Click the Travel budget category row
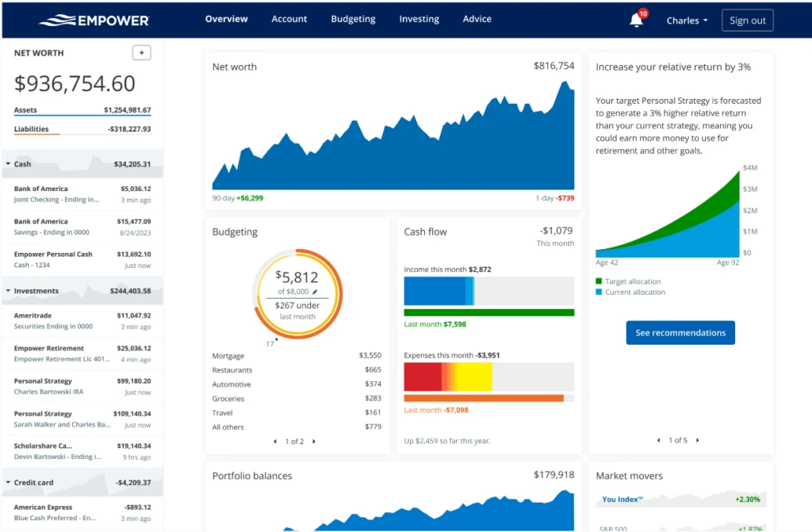This screenshot has width=812, height=532. [297, 413]
